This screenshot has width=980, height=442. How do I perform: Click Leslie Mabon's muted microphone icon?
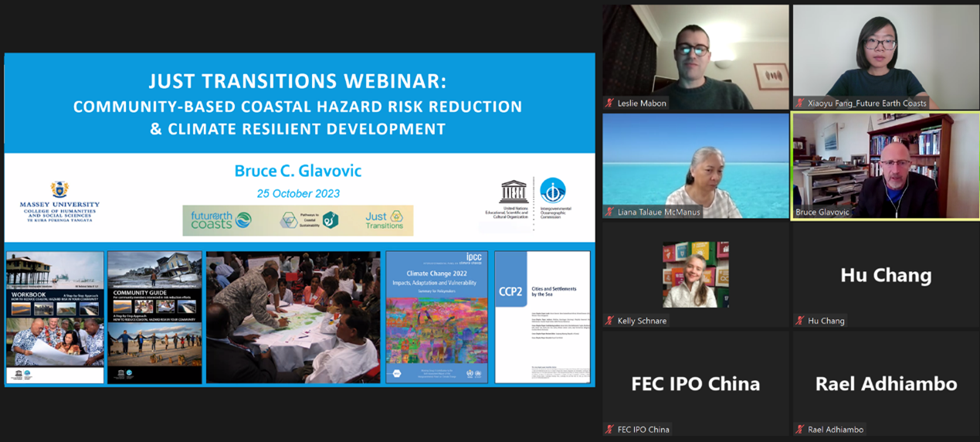(x=609, y=103)
